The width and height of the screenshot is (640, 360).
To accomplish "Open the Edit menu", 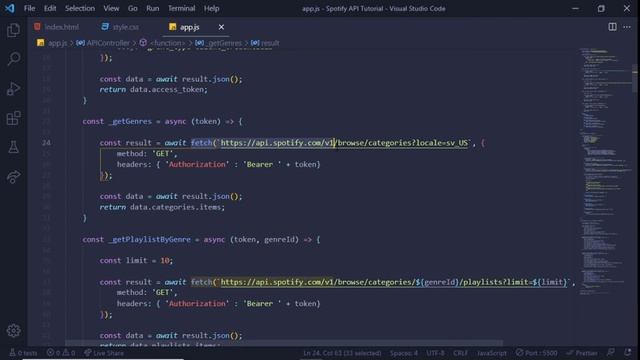I will (x=50, y=8).
